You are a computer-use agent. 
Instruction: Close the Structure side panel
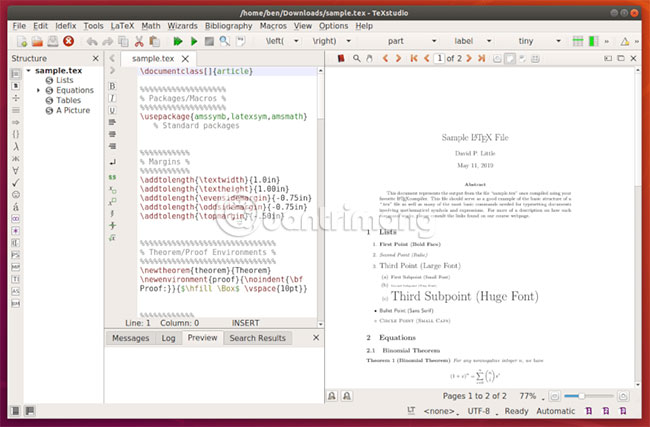[x=95, y=59]
